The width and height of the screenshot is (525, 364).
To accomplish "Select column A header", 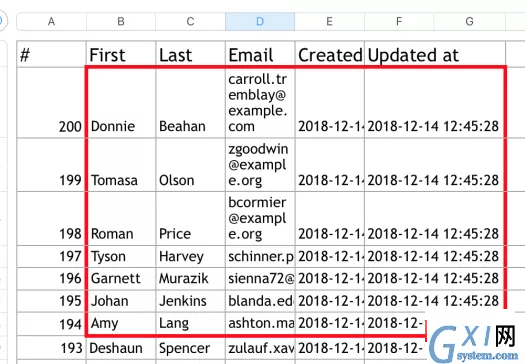I will tap(52, 21).
